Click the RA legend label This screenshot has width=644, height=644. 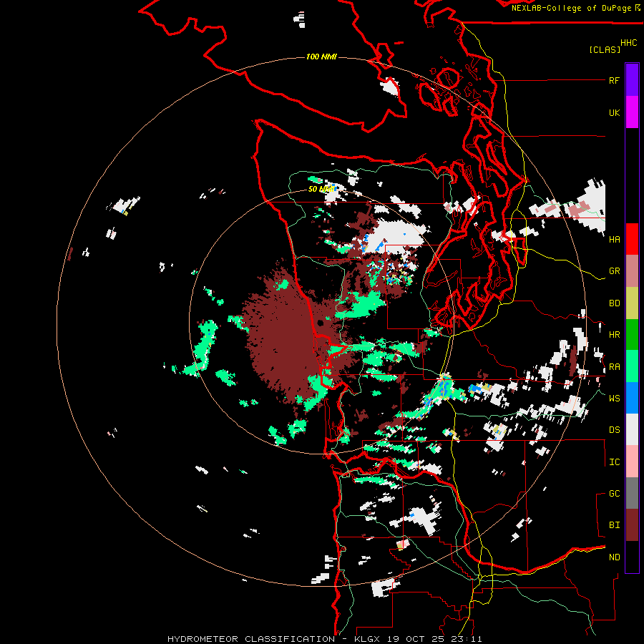click(614, 367)
